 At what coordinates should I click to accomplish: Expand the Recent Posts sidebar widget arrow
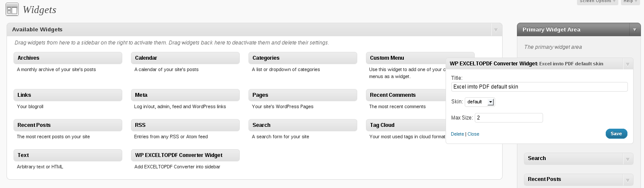(x=628, y=180)
